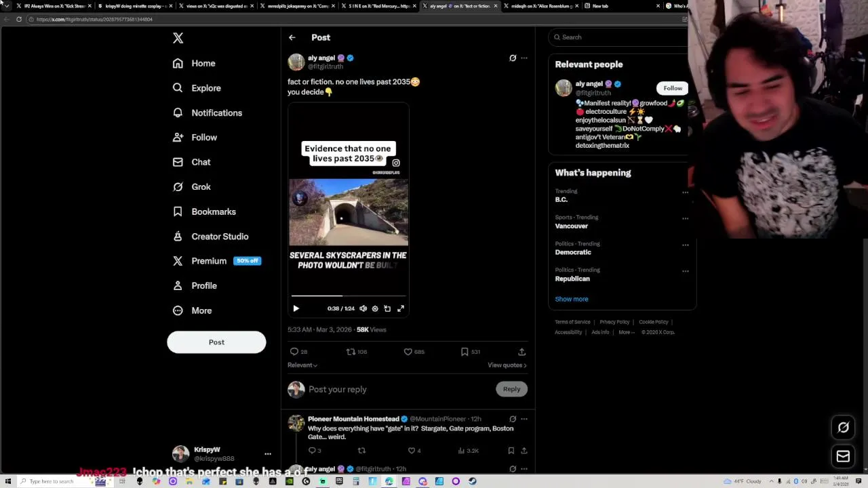Viewport: 868px width, 488px height.
Task: Like the post showing 685 likes
Action: click(x=414, y=352)
